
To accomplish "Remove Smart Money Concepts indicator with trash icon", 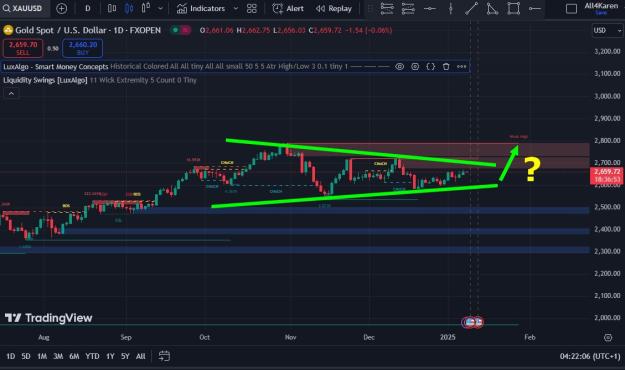I will tap(446, 67).
